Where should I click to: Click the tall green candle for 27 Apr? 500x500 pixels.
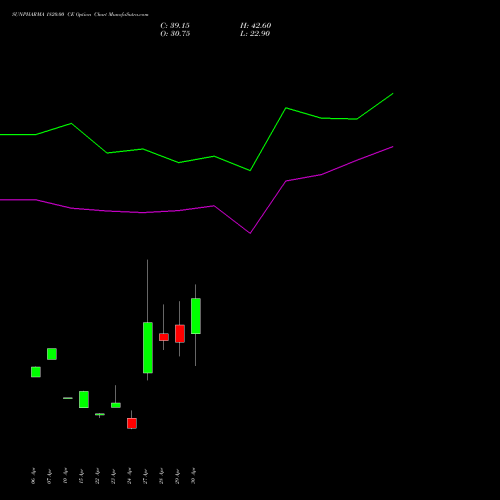coord(148,347)
